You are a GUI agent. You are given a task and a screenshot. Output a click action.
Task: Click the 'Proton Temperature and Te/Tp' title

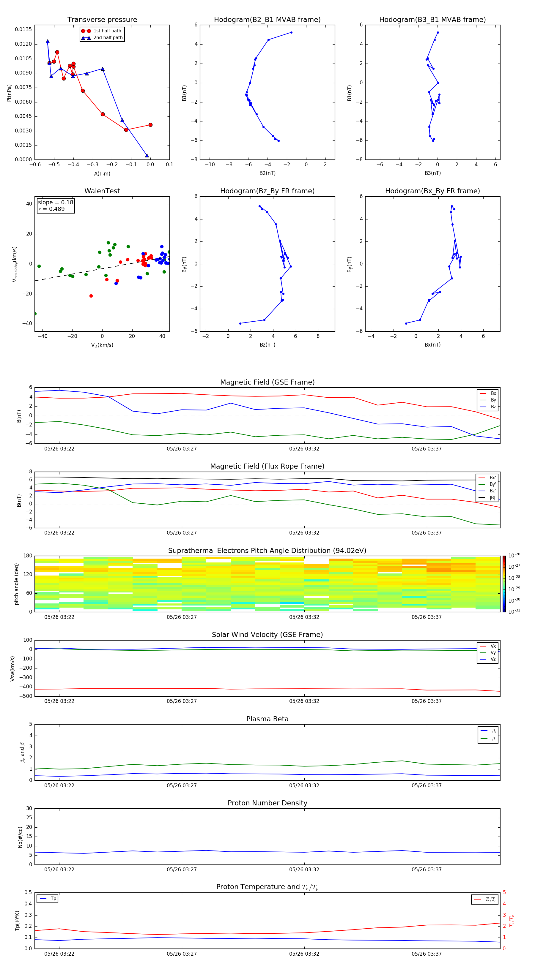click(x=267, y=887)
